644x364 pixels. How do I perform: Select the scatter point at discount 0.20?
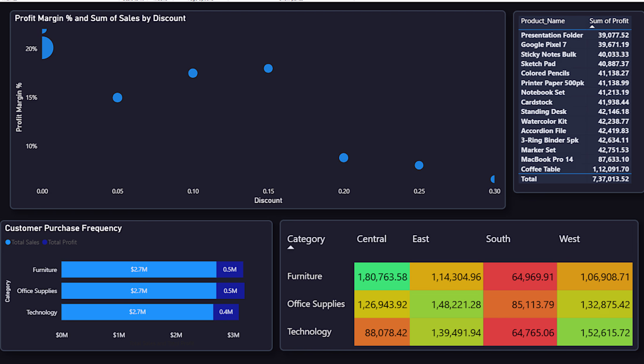click(344, 157)
